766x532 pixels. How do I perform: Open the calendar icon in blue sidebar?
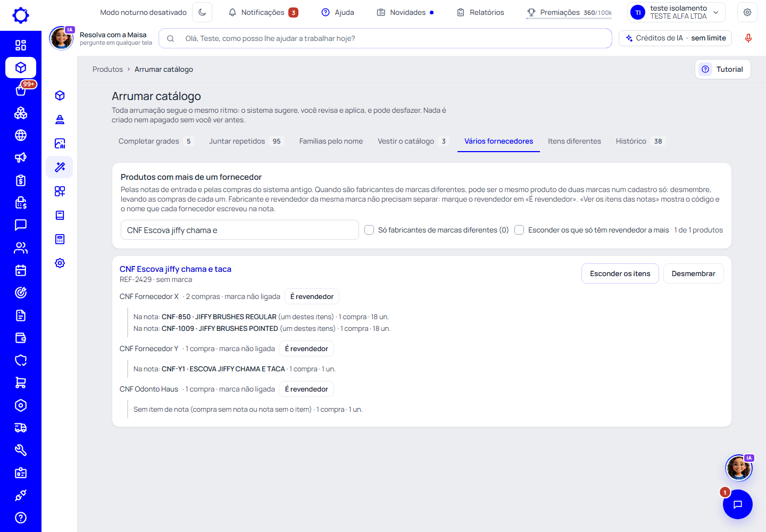[x=21, y=270]
